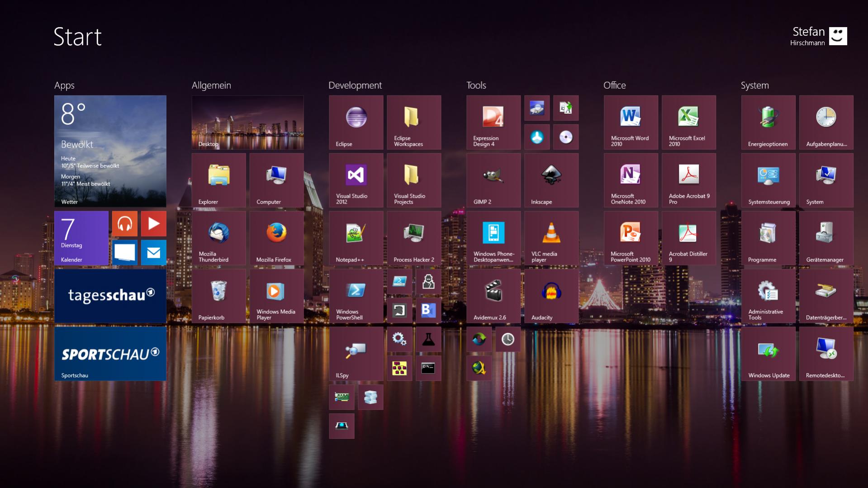Open Acrobat Distiller 9
This screenshot has width=868, height=488.
689,238
